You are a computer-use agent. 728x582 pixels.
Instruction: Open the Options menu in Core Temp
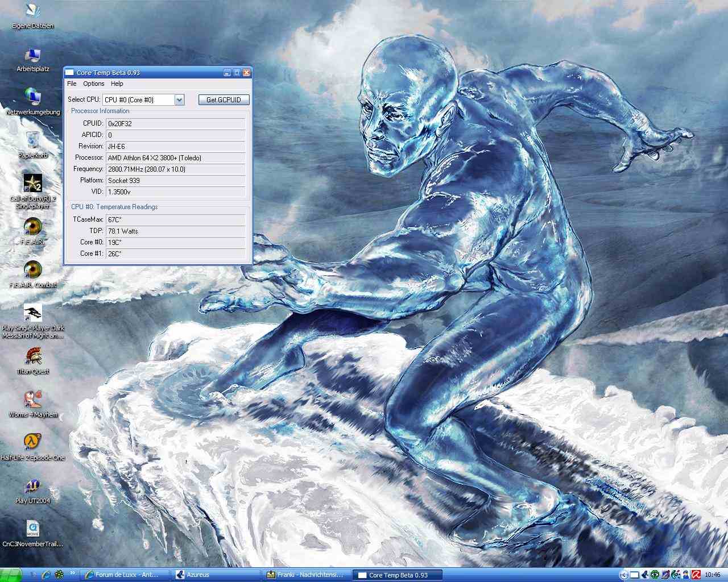94,84
